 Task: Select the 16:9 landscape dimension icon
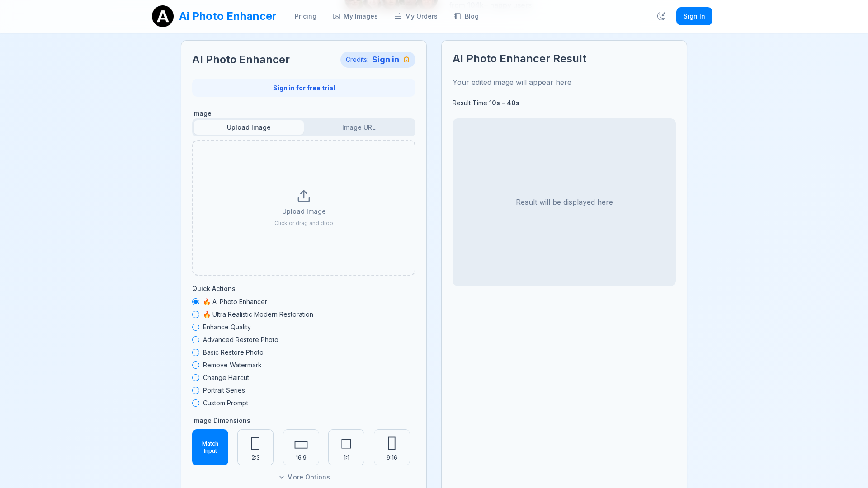301,445
